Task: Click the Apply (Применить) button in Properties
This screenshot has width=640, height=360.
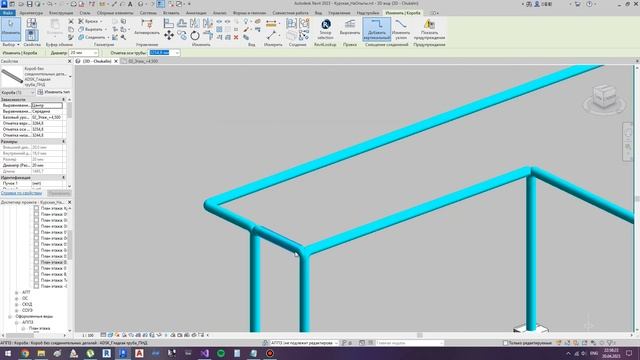Action: point(59,193)
